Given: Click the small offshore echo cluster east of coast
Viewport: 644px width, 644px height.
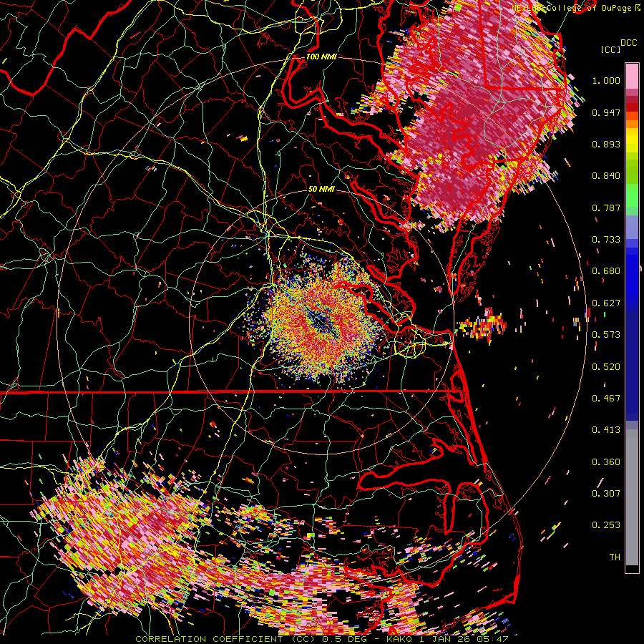Looking at the screenshot, I should (483, 324).
